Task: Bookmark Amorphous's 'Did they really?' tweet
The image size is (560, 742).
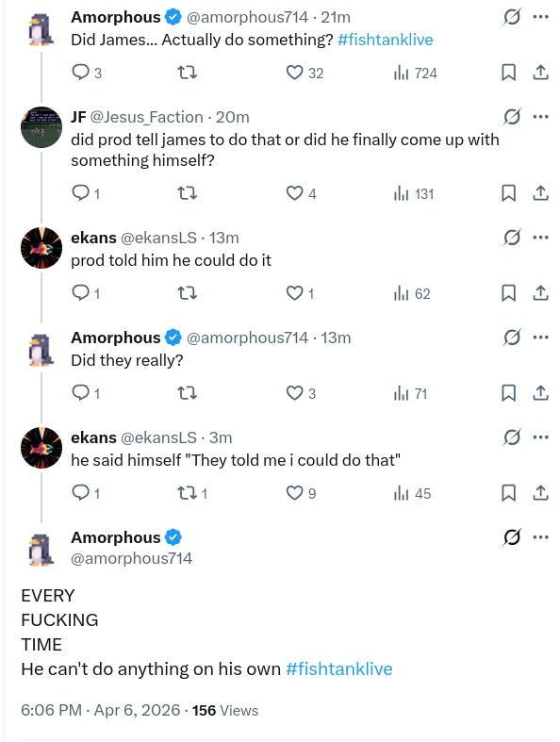Action: [x=508, y=393]
